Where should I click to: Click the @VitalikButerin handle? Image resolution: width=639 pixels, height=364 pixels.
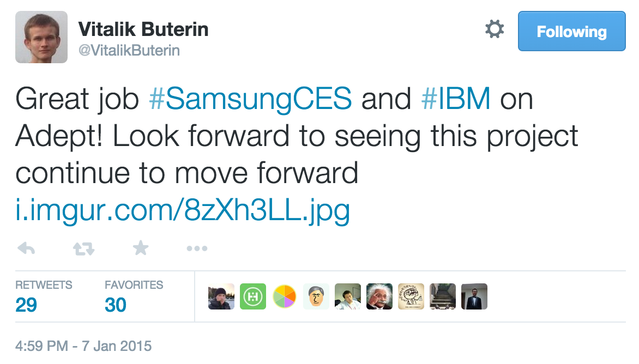129,51
